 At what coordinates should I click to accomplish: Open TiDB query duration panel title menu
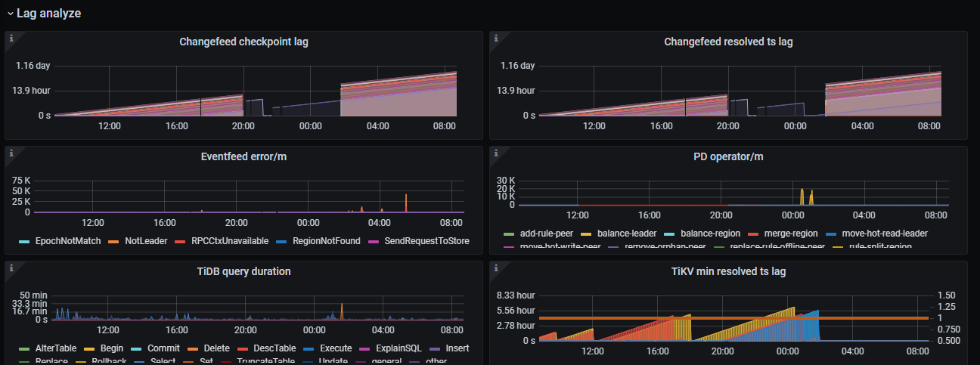(x=243, y=271)
